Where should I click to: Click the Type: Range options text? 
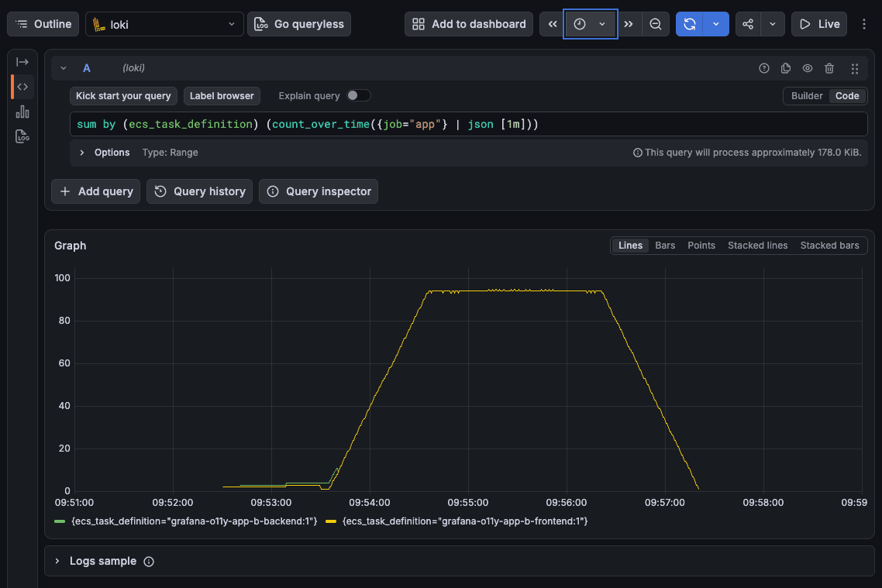[x=170, y=153]
